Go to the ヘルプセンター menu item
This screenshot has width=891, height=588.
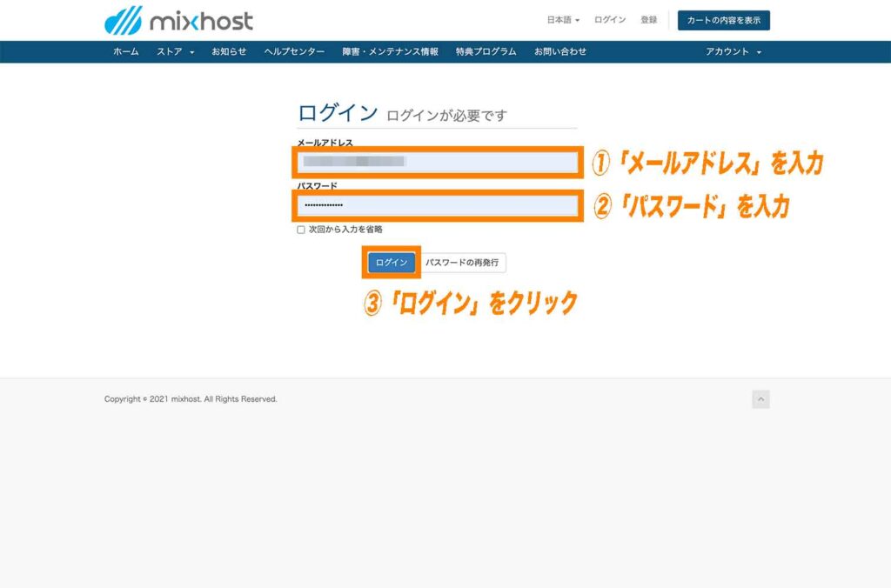pyautogui.click(x=294, y=51)
